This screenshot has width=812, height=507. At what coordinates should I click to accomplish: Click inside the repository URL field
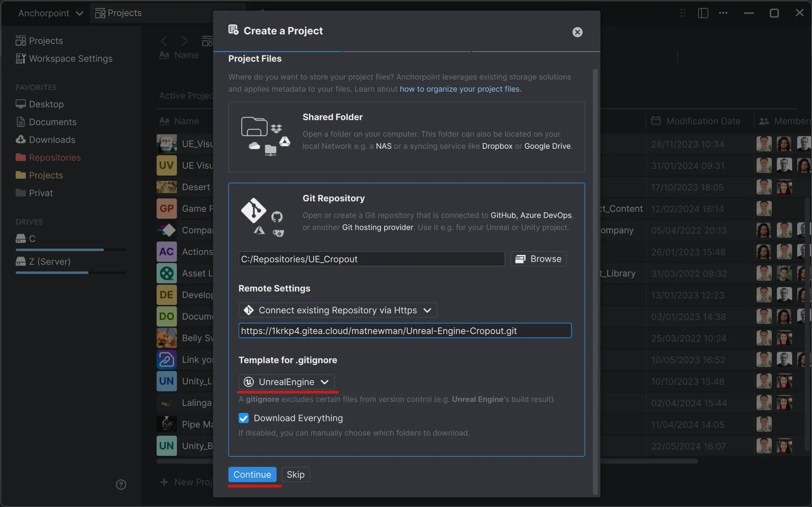[405, 331]
